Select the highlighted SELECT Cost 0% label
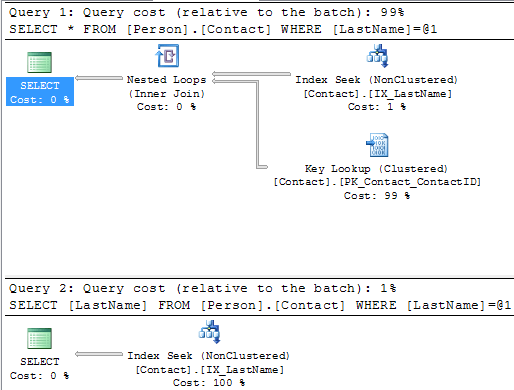 point(40,92)
